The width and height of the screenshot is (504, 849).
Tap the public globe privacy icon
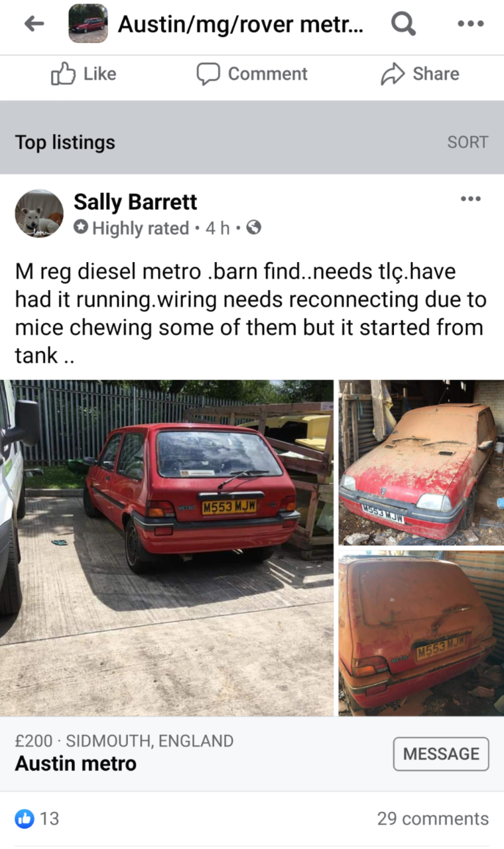click(253, 228)
